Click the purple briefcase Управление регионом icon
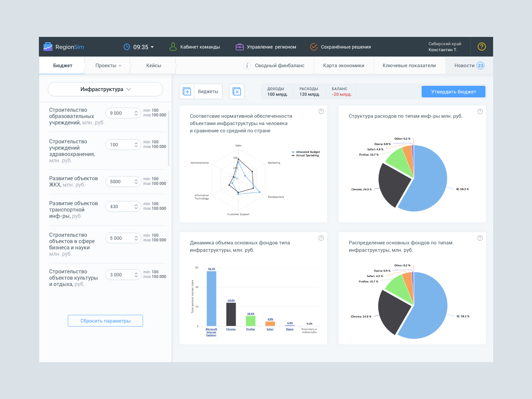Viewport: 532px width, 399px height. point(240,47)
